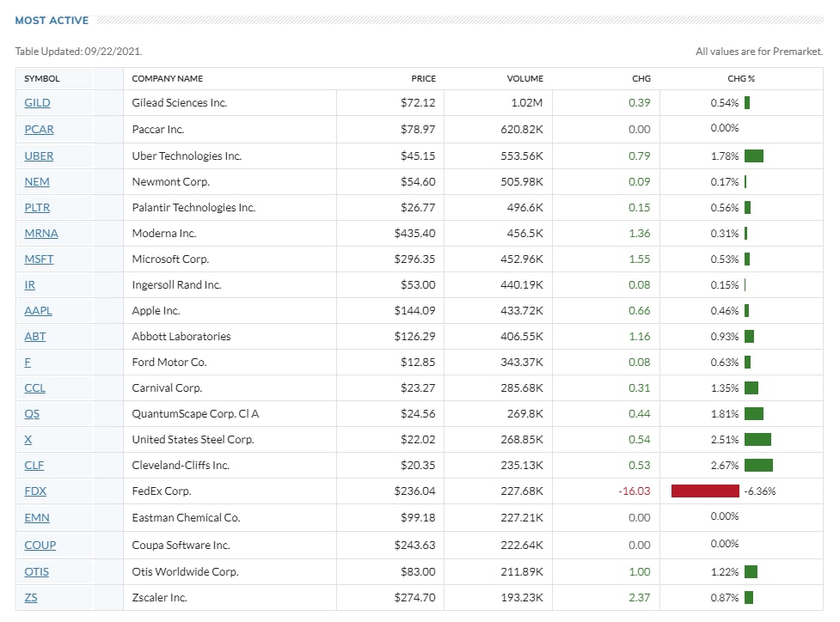Follow the COUP symbol link
The image size is (840, 622).
40,545
